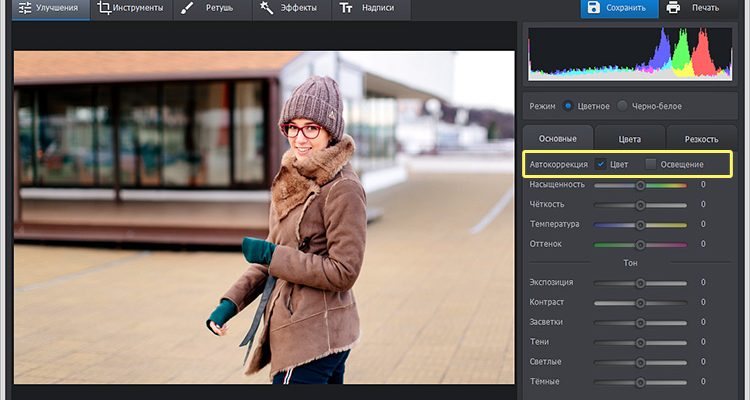This screenshot has height=400, width=750.
Task: Click the crop icon beside Инструменты
Action: [x=105, y=8]
